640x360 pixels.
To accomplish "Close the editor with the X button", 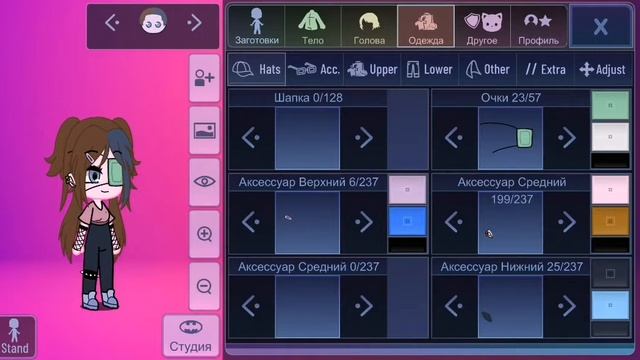I will tap(600, 27).
